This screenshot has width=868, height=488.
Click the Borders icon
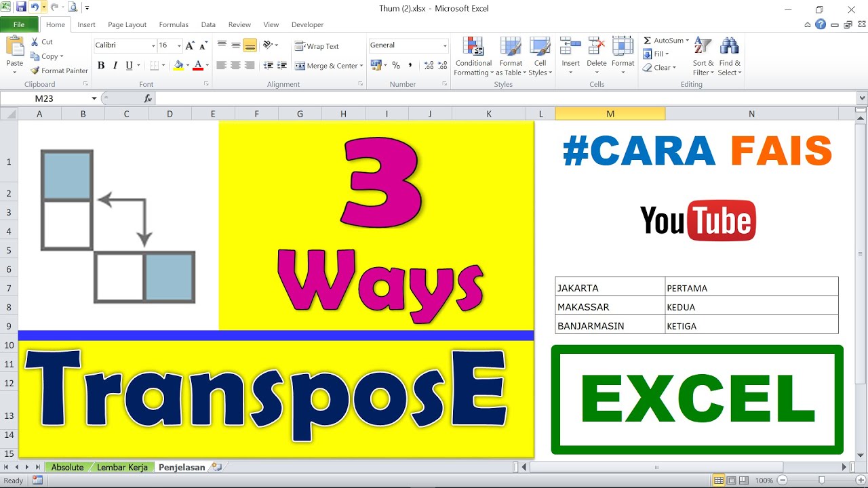154,66
